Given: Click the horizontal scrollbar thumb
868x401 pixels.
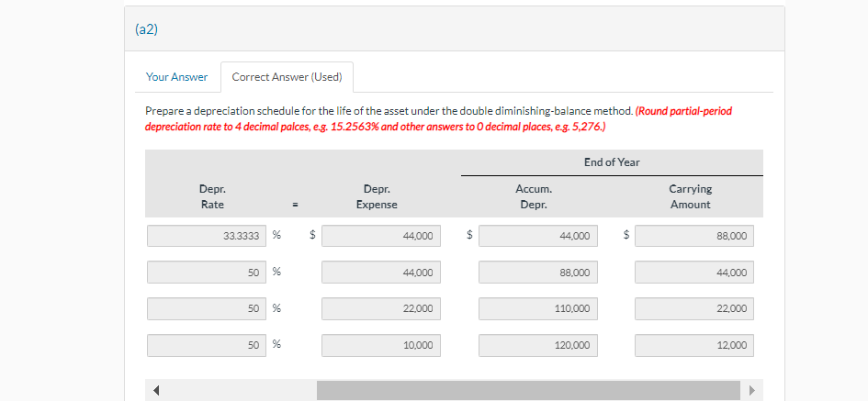Looking at the screenshot, I should 528,391.
